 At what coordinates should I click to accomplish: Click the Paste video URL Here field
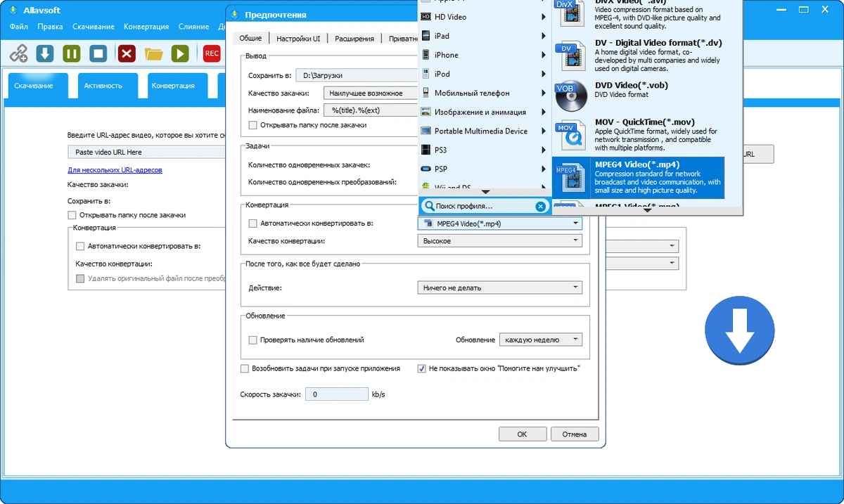(146, 152)
